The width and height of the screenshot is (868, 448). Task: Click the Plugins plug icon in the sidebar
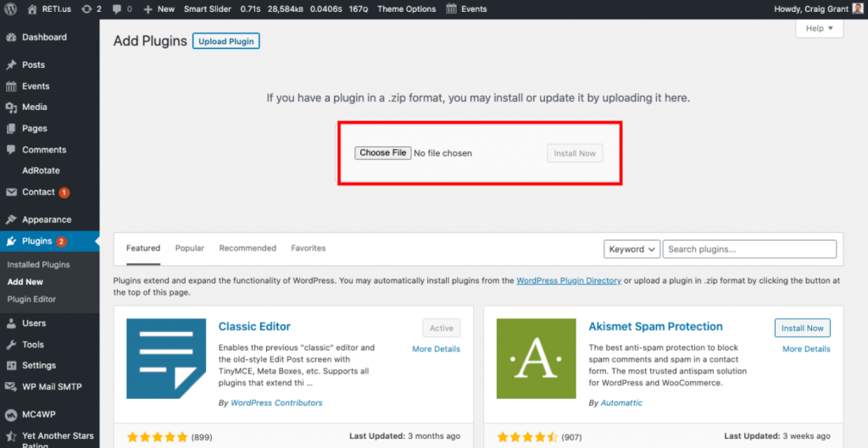pos(11,241)
